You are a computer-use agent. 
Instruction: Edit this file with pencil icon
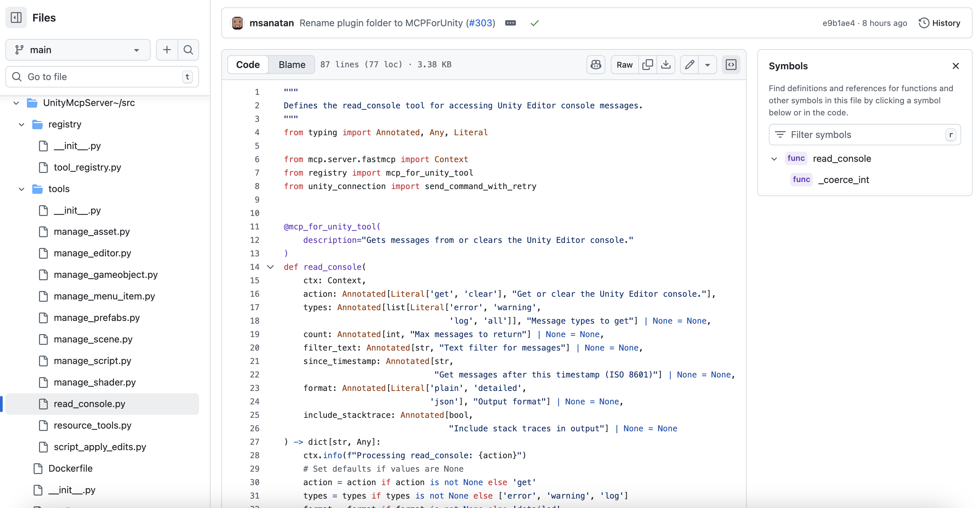pos(689,65)
